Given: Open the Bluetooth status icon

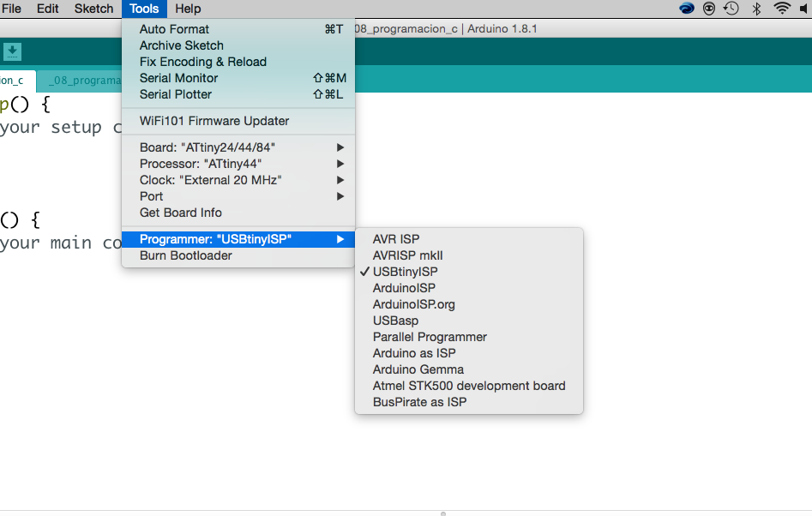Looking at the screenshot, I should pos(756,9).
